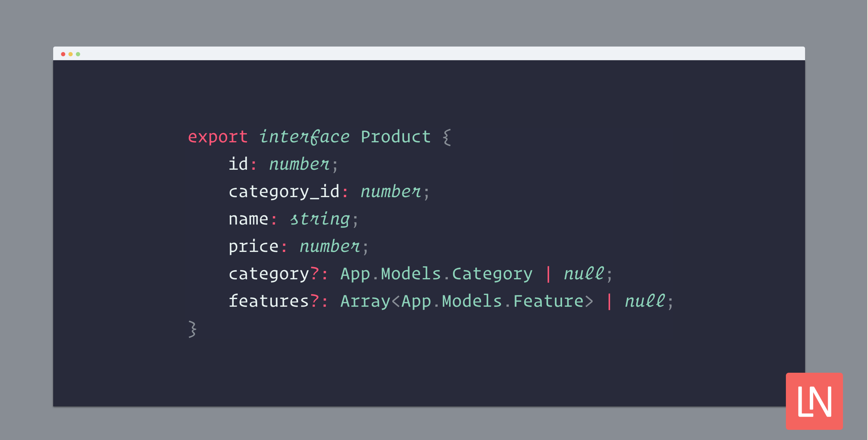Click 'Array' in the features type

[x=365, y=302]
